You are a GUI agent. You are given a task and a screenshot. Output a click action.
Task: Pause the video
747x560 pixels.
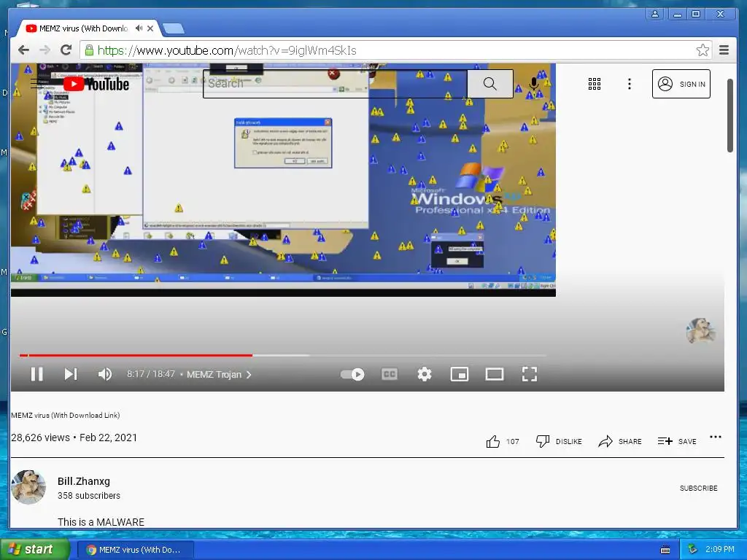[x=36, y=374]
